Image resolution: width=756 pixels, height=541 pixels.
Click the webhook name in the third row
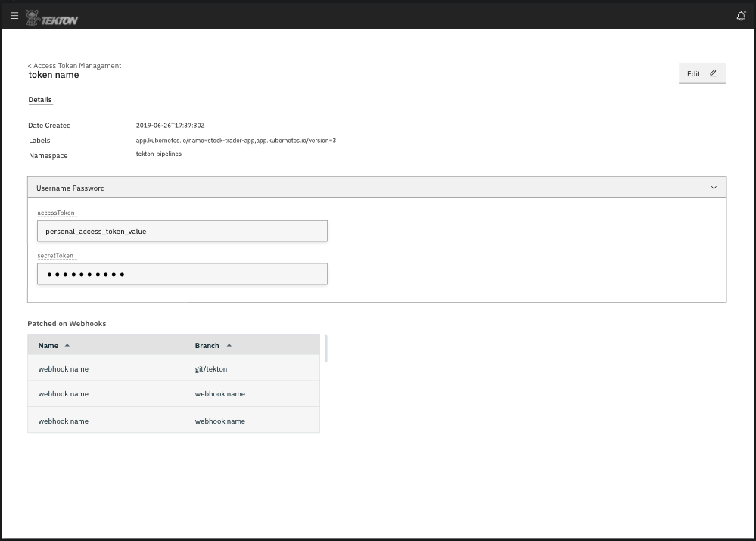pyautogui.click(x=63, y=421)
